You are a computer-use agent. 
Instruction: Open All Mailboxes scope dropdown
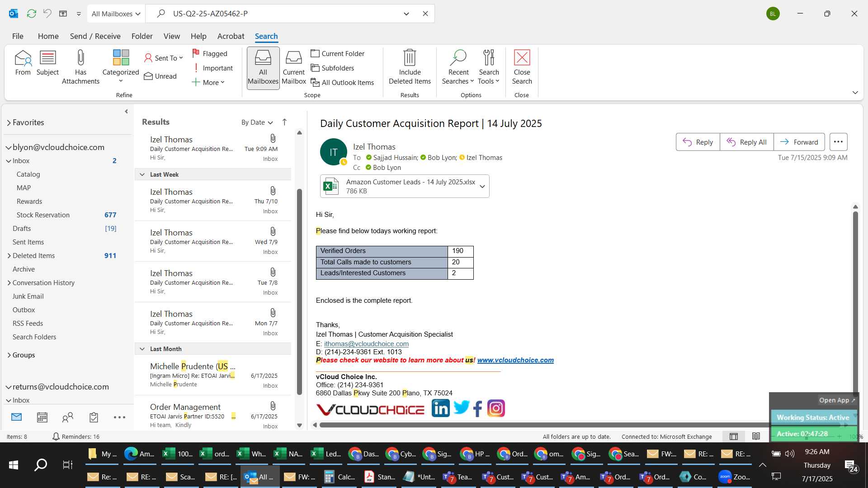[x=116, y=14]
